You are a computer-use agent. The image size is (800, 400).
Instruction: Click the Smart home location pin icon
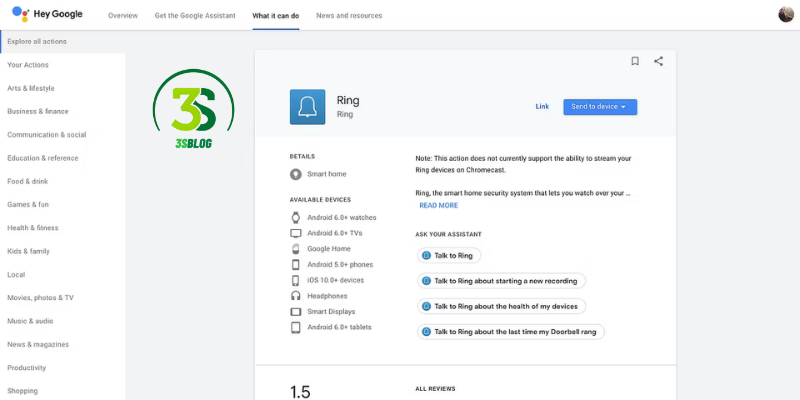point(296,174)
